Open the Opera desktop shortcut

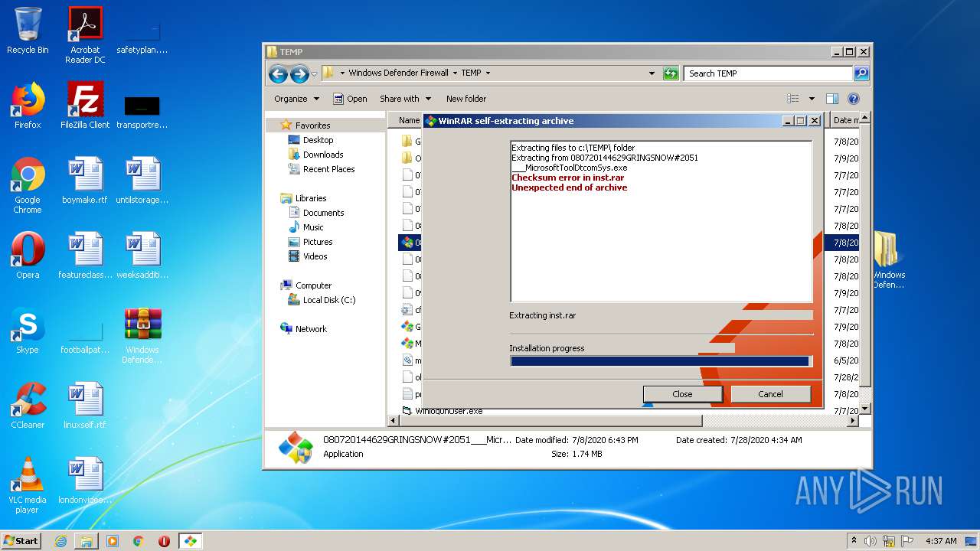28,256
